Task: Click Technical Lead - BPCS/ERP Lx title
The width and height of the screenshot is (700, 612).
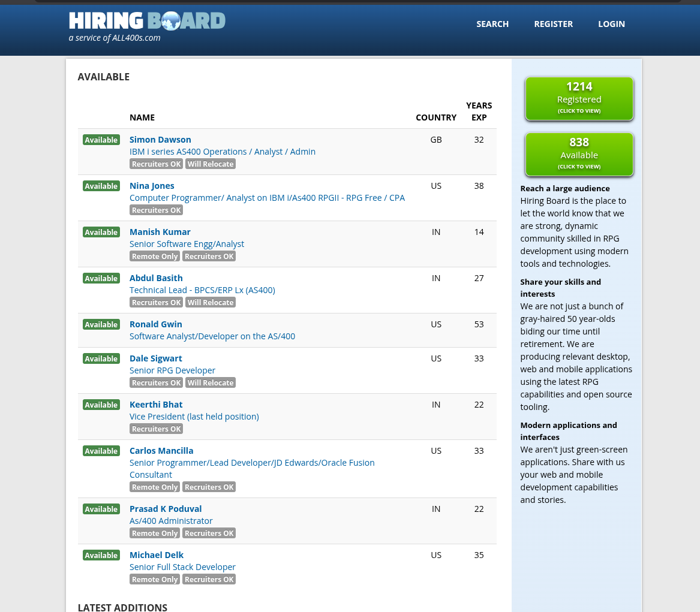Action: (x=202, y=290)
